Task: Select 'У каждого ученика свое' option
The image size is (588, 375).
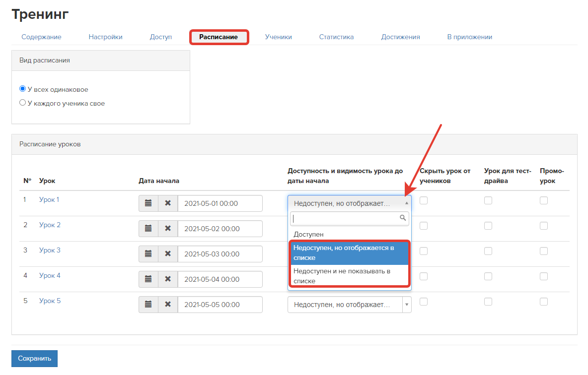Action: [22, 103]
